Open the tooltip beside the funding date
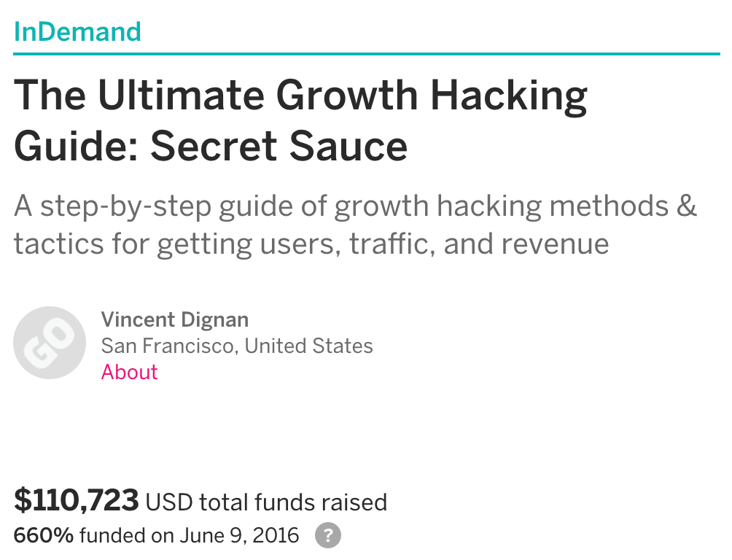This screenshot has width=732, height=560. (327, 535)
